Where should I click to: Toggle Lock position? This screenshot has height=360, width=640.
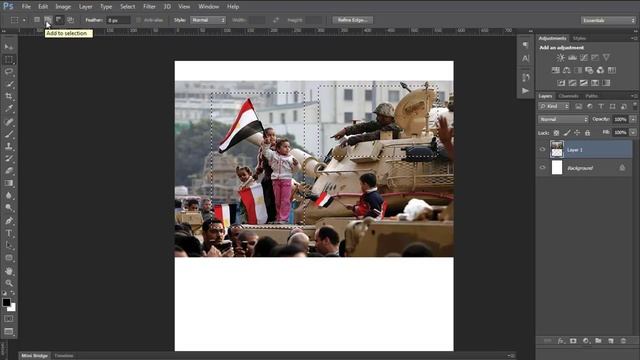[x=577, y=133]
